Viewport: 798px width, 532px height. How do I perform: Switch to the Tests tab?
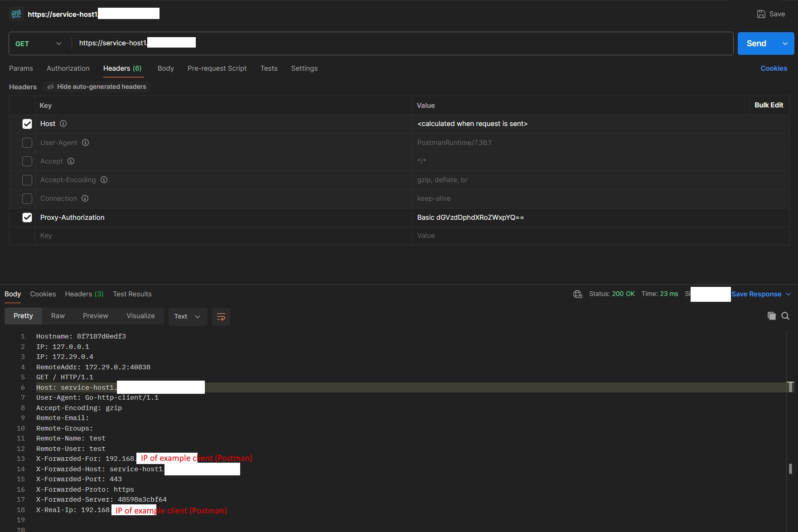[269, 68]
